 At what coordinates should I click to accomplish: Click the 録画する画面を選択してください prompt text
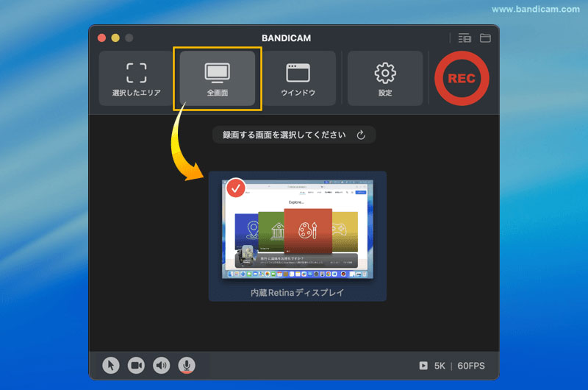point(284,135)
